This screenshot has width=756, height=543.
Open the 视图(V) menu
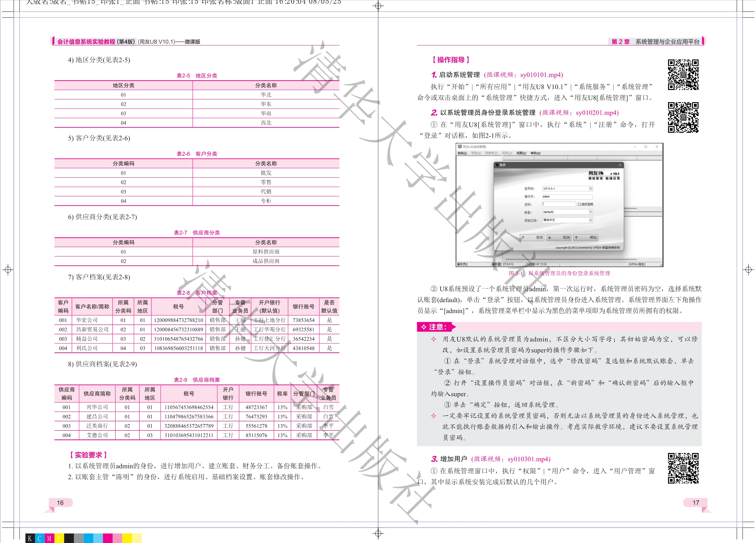pos(521,153)
